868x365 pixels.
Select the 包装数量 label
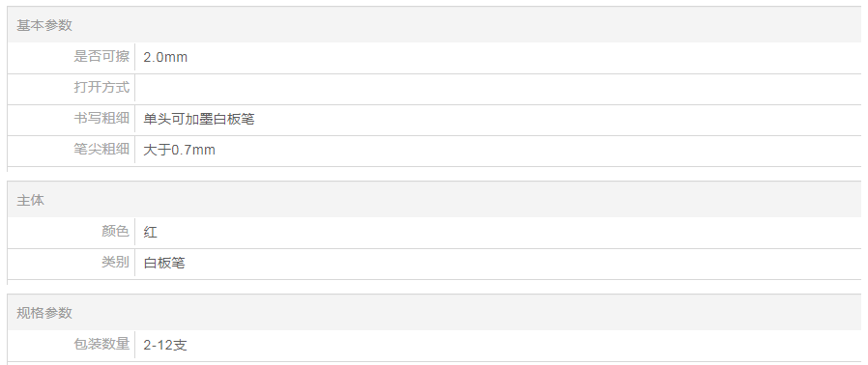tap(101, 344)
